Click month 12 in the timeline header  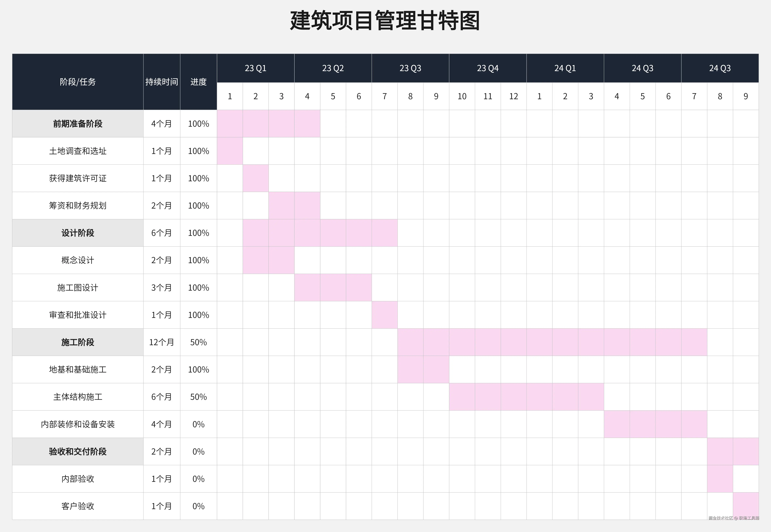pos(513,96)
